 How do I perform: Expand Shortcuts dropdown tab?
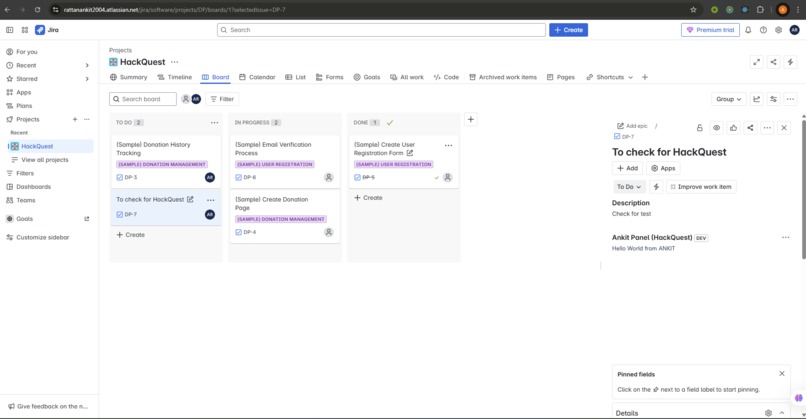click(610, 77)
